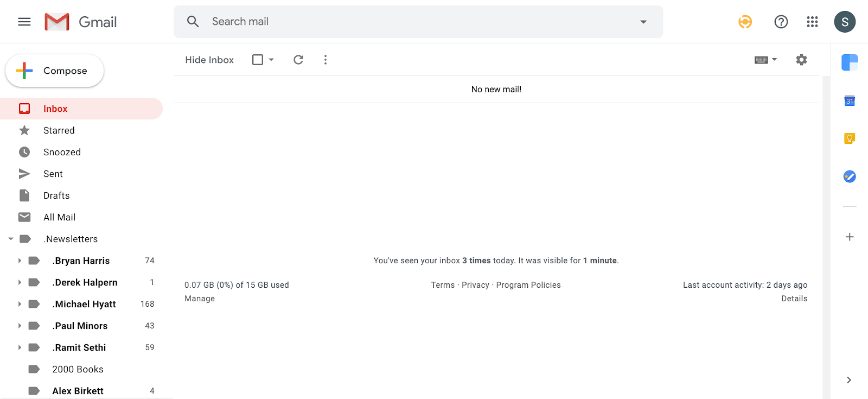The height and width of the screenshot is (399, 868).
Task: Click Hide Inbox button
Action: [209, 60]
